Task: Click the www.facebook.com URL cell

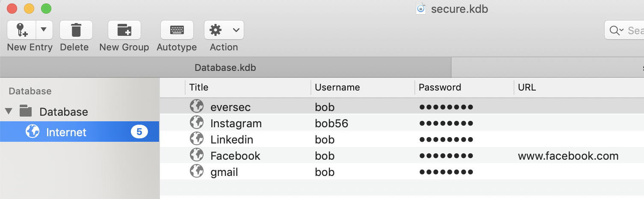Action: pos(568,156)
